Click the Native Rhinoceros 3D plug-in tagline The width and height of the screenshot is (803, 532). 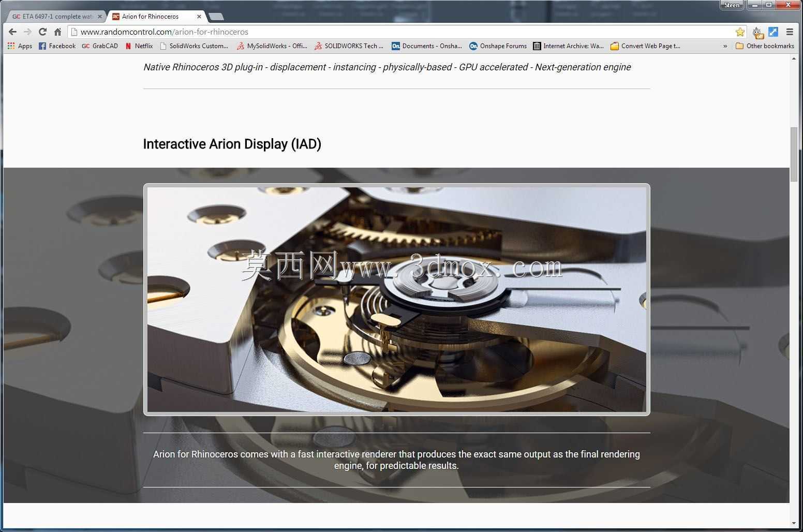click(x=387, y=67)
